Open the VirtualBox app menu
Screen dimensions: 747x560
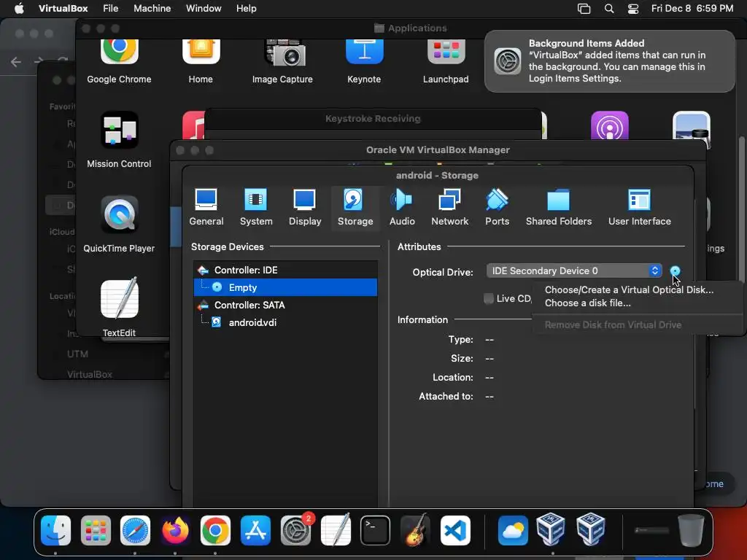coord(63,8)
